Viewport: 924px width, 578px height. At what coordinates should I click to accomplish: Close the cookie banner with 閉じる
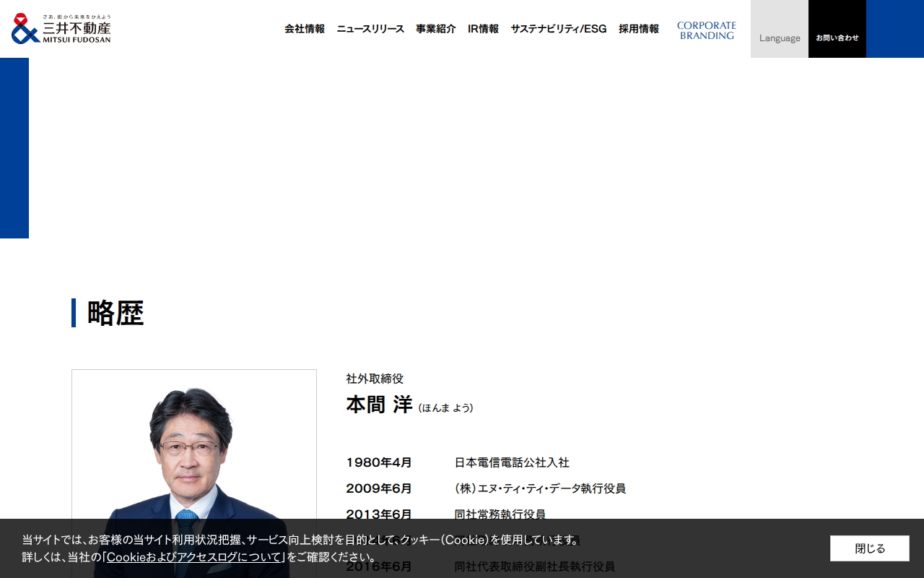tap(870, 548)
